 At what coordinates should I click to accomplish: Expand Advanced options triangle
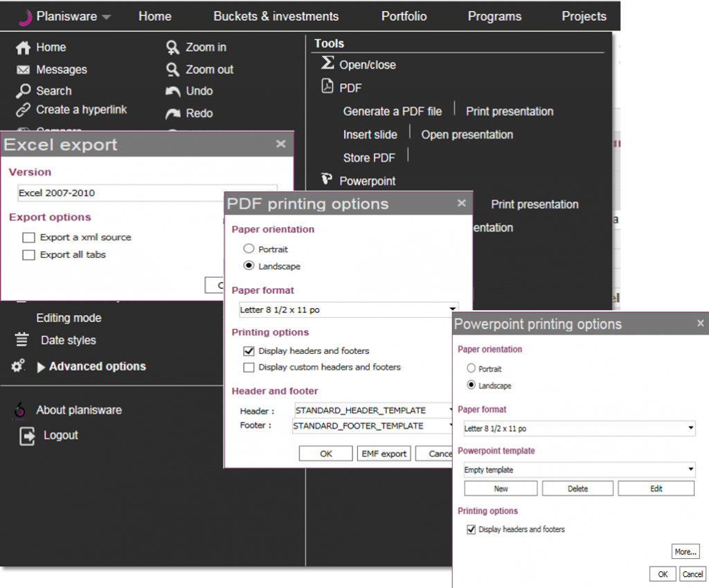click(x=41, y=367)
